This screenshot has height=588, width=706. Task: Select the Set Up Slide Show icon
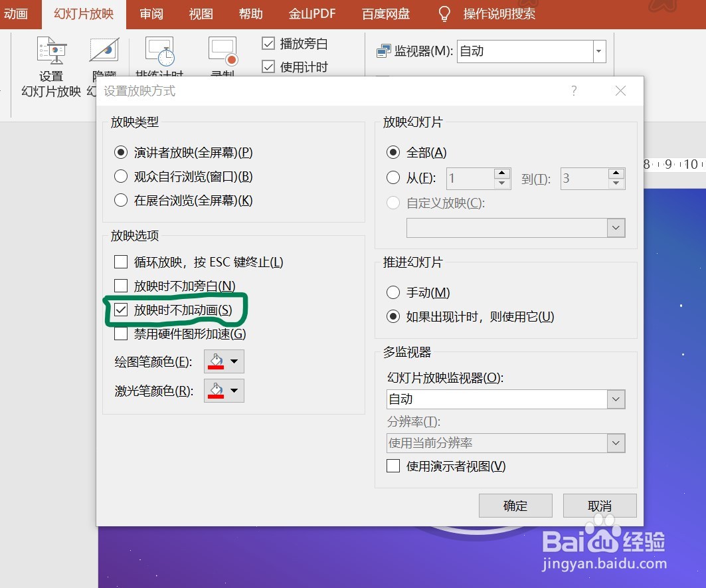pyautogui.click(x=51, y=50)
